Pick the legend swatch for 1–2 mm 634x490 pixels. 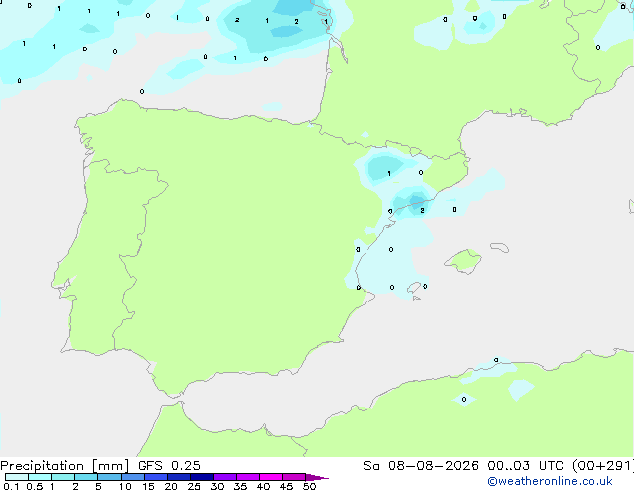tap(63, 477)
